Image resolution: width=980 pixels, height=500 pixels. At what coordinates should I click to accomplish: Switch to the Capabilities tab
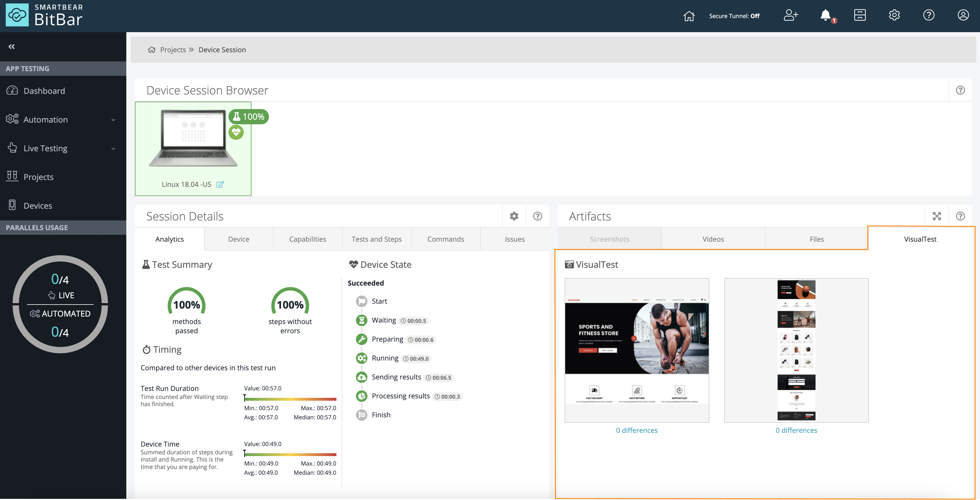click(307, 239)
